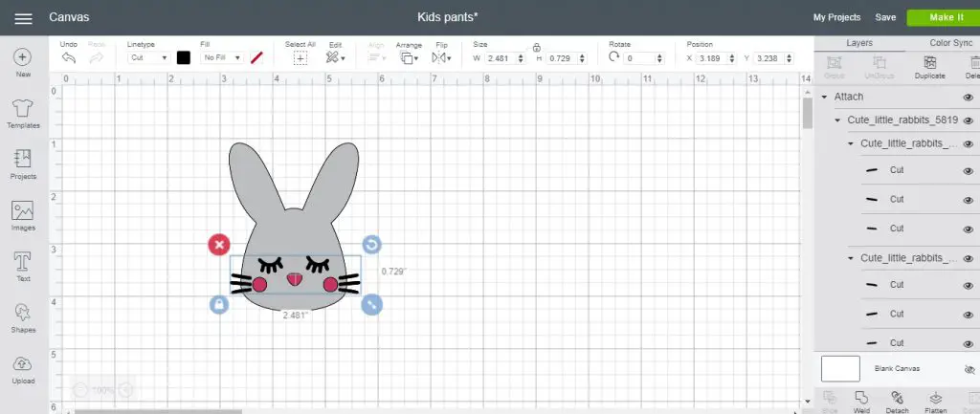Open the Shapes panel

[x=23, y=318]
